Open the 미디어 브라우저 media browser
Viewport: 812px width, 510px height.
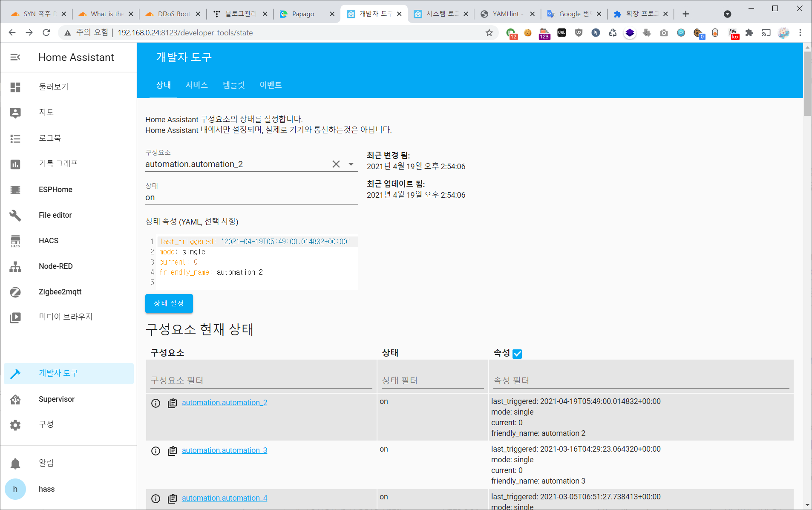pyautogui.click(x=66, y=316)
